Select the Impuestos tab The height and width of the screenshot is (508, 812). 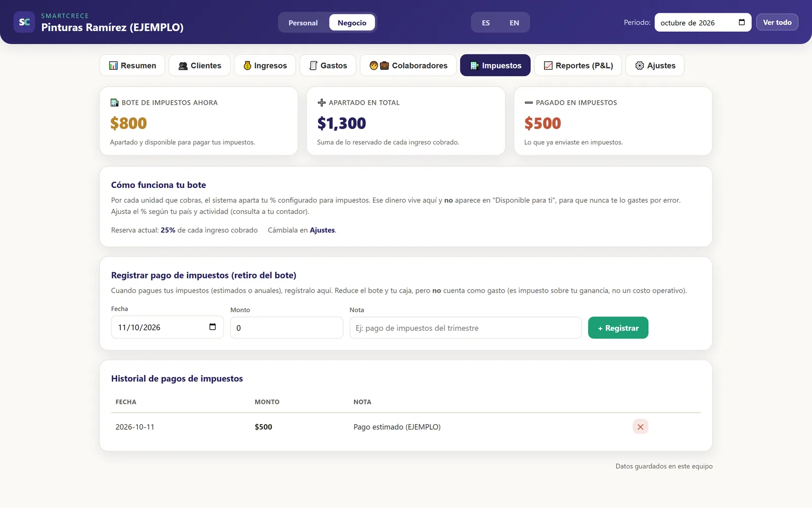tap(495, 66)
